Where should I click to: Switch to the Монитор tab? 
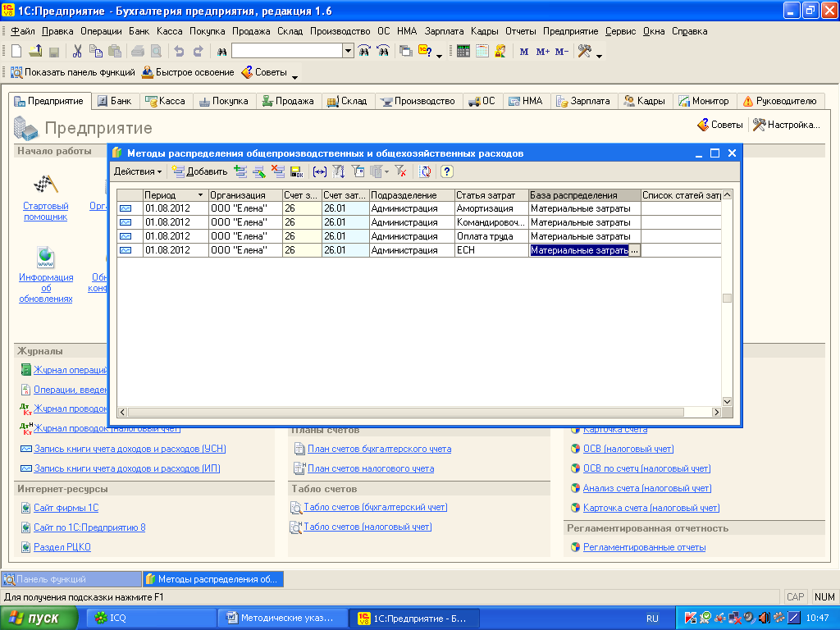pyautogui.click(x=704, y=101)
